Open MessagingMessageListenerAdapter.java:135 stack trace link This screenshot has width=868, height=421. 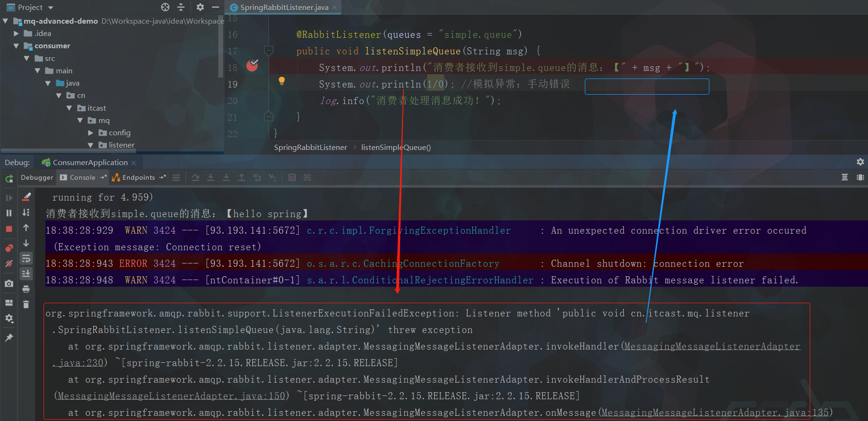715,412
